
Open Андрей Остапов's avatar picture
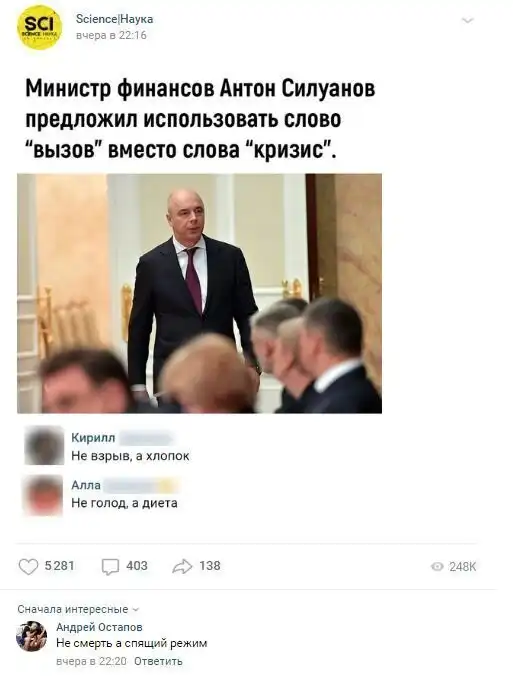tap(31, 636)
